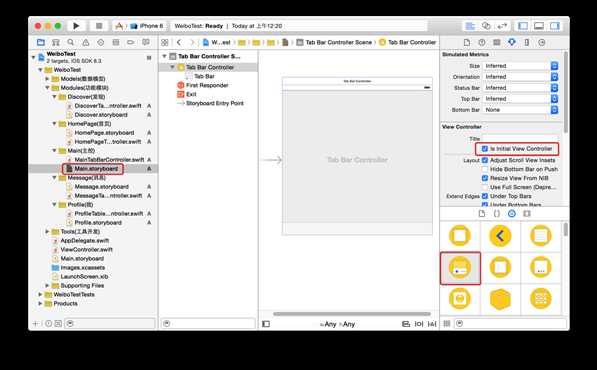Open the Orientation dropdown
Image resolution: width=597 pixels, height=370 pixels.
point(520,77)
